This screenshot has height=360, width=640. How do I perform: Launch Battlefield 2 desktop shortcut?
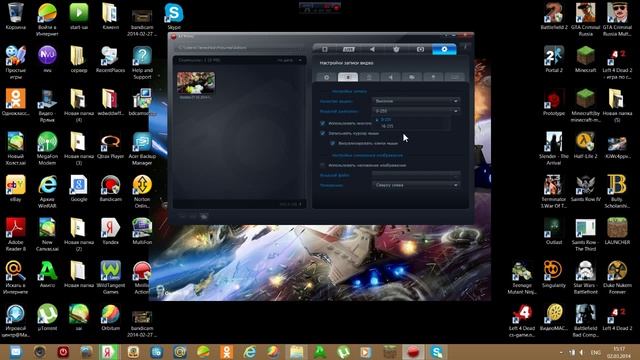[554, 16]
